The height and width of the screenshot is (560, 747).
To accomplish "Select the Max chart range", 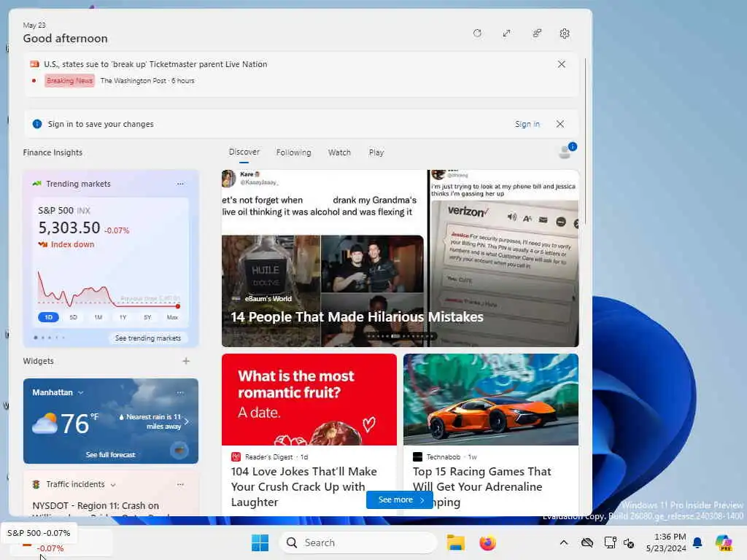I will tap(172, 317).
